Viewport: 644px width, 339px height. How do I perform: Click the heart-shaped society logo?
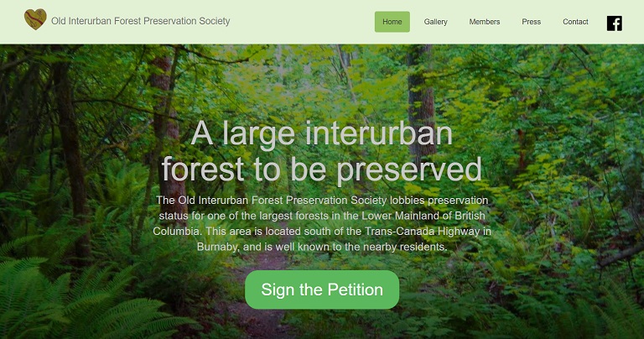(x=35, y=20)
